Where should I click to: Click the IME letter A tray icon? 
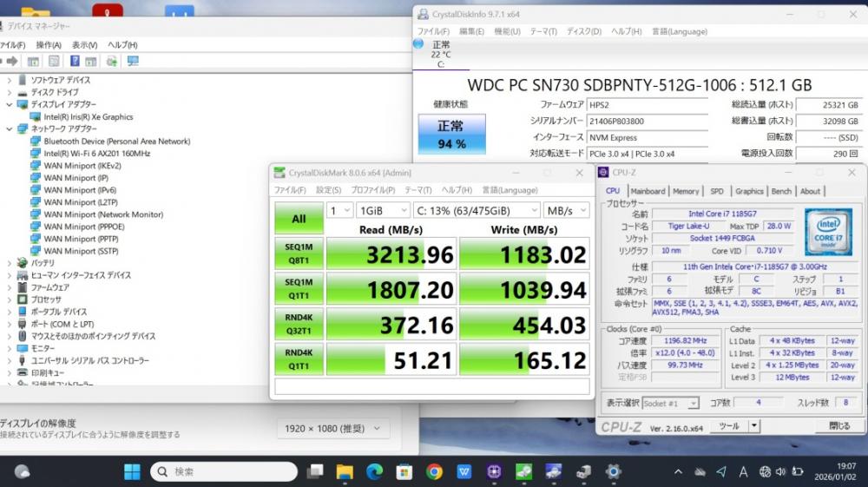[x=744, y=472]
